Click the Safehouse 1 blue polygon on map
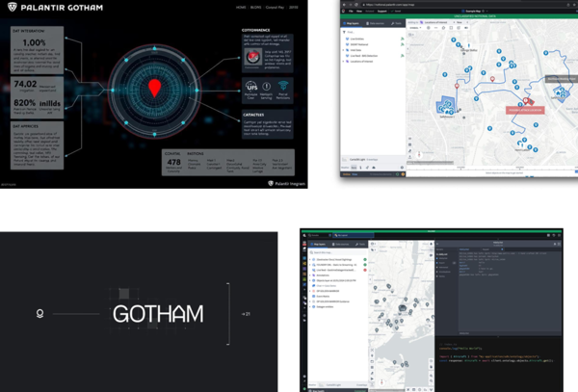The image size is (578, 392). (445, 105)
